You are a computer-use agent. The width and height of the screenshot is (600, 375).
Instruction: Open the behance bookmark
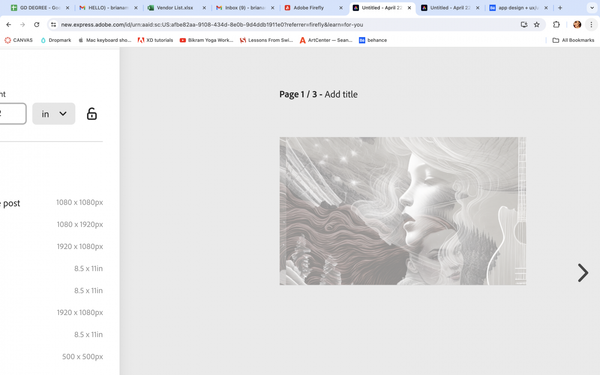[x=373, y=40]
